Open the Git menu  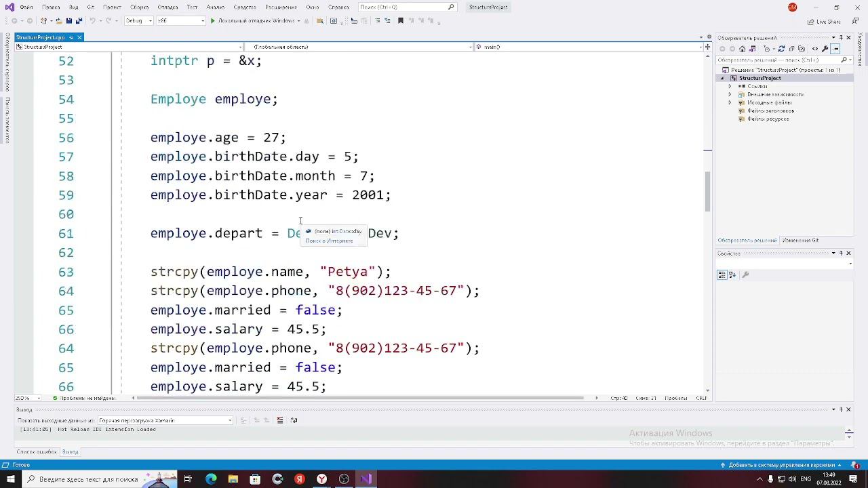pyautogui.click(x=91, y=7)
